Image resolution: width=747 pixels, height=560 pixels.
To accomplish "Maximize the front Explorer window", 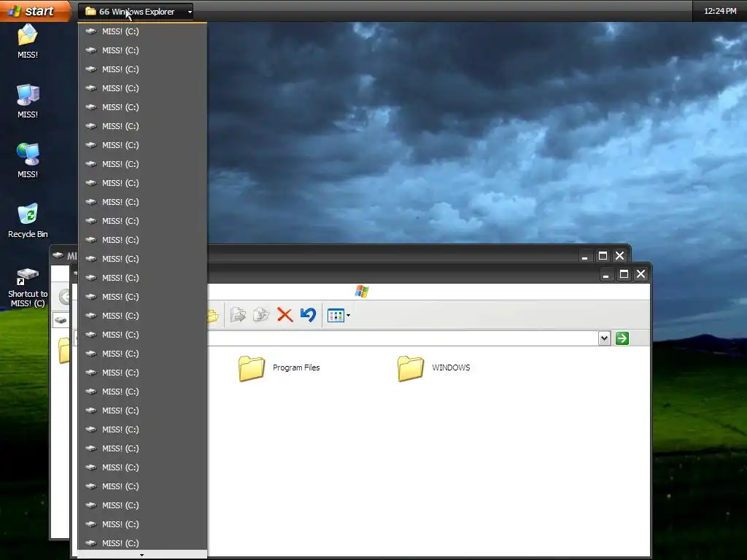I will (624, 274).
